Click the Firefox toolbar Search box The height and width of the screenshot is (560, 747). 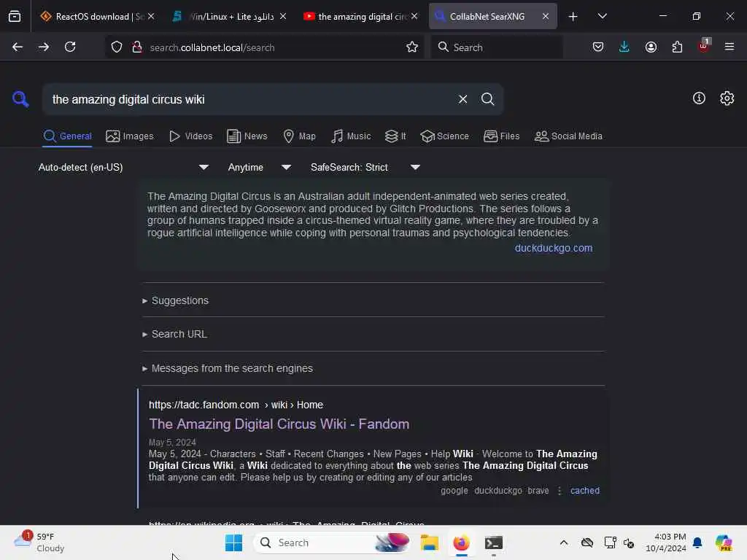[497, 47]
